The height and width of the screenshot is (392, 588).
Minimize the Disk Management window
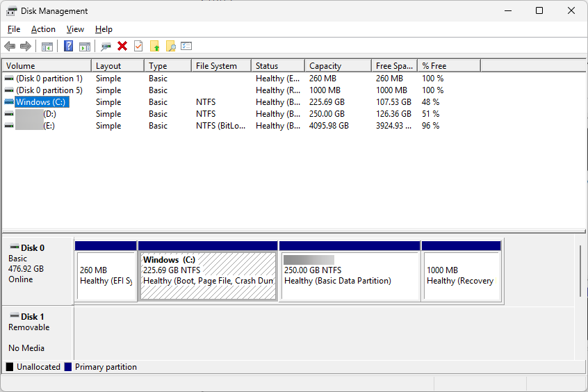(x=508, y=10)
